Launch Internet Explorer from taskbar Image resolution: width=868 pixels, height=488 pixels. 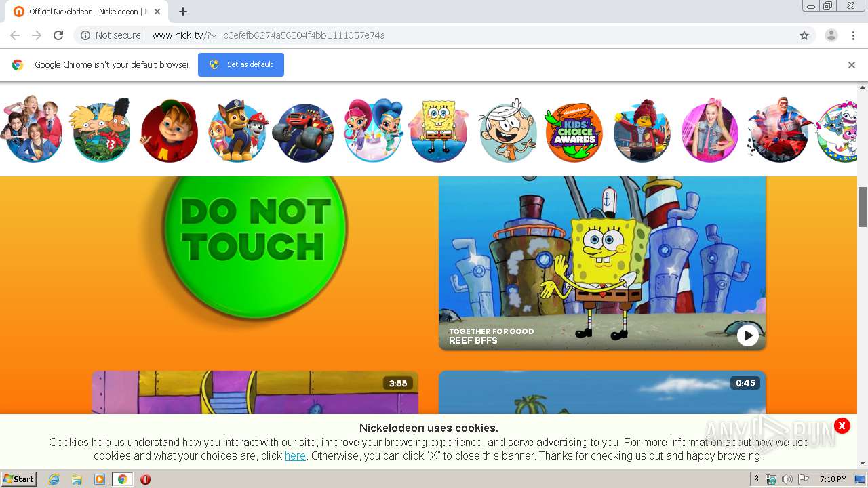coord(54,479)
